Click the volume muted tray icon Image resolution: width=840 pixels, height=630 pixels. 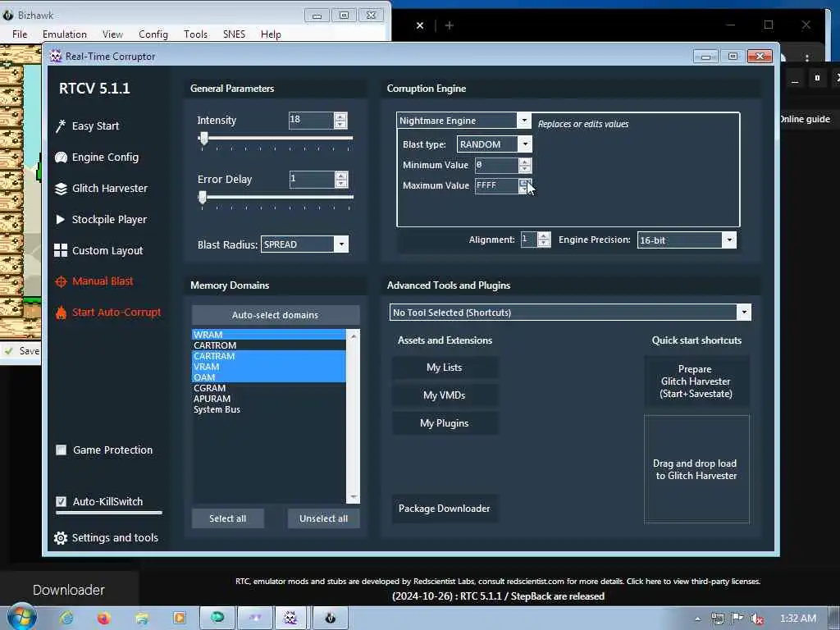point(756,619)
